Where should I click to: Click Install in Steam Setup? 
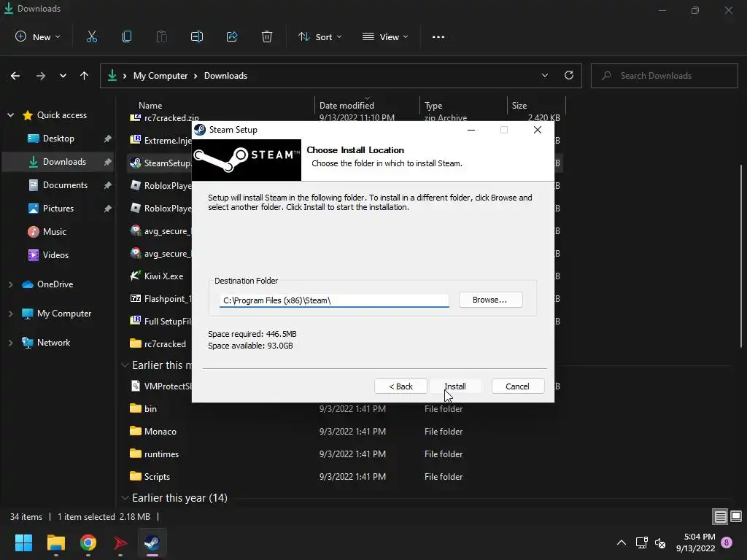pos(455,386)
